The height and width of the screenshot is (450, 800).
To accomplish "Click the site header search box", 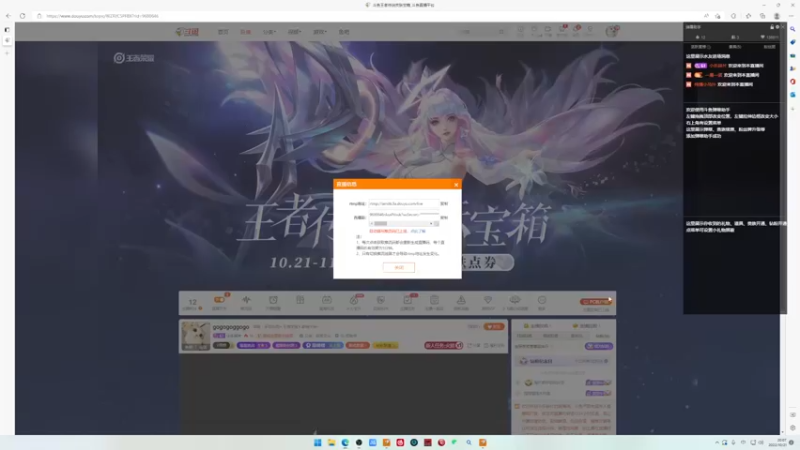I will click(481, 32).
